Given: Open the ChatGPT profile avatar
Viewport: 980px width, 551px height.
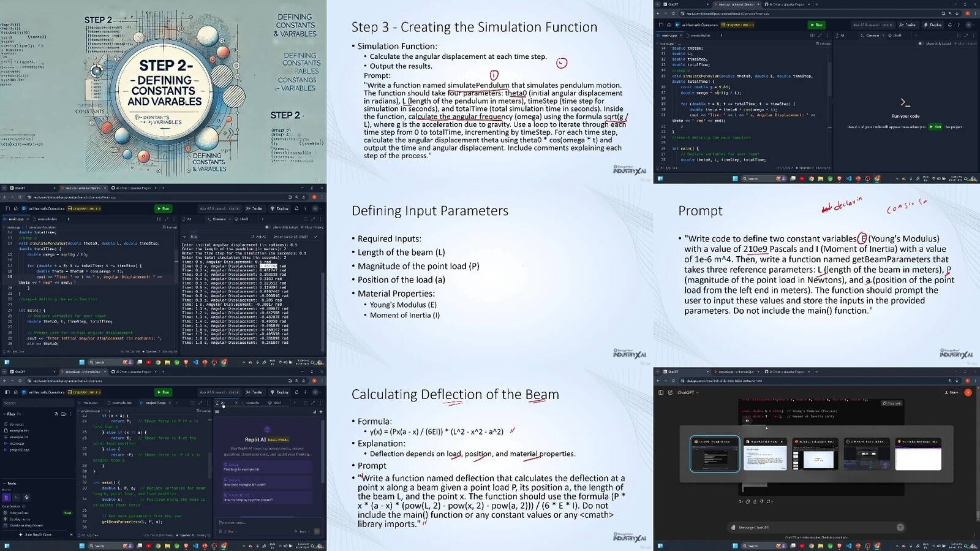Looking at the screenshot, I should pos(968,392).
